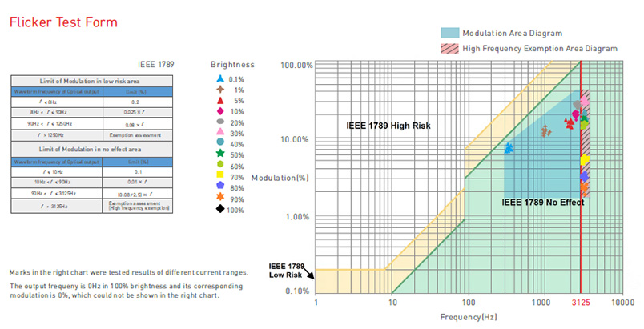644x329 pixels.
Task: Select the purple pentagon 80% legend icon
Action: (220, 185)
